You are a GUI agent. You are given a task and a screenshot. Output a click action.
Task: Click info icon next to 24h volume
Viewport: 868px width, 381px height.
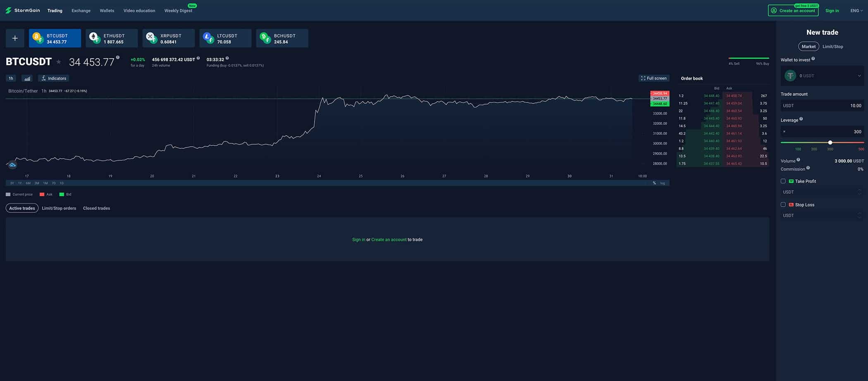(x=198, y=58)
